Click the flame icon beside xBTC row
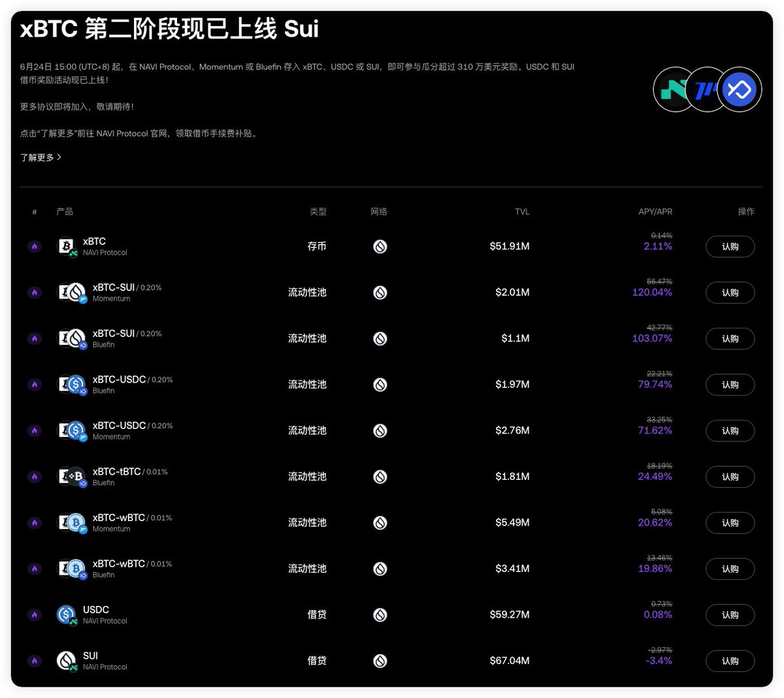This screenshot has height=698, width=784. (x=35, y=247)
